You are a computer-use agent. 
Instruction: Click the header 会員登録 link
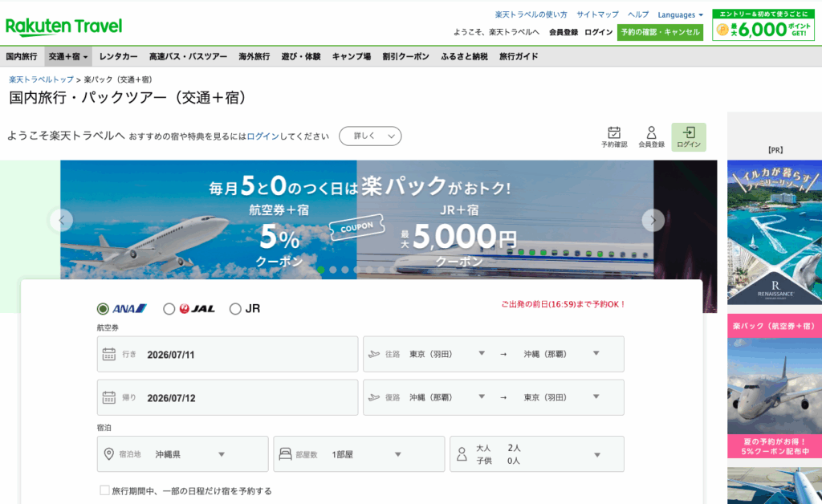[564, 32]
